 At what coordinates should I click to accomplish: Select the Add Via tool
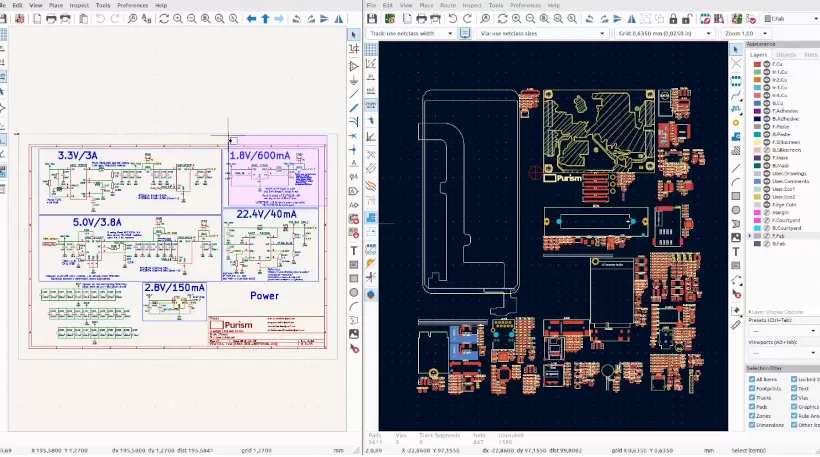coord(736,123)
